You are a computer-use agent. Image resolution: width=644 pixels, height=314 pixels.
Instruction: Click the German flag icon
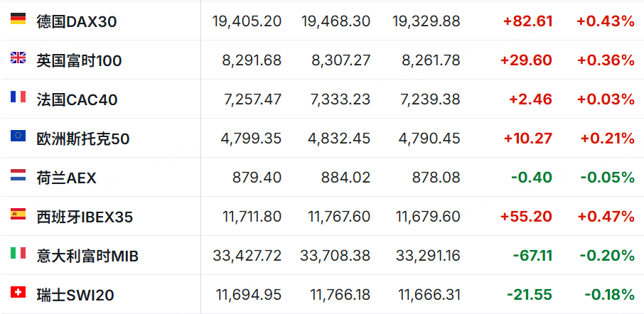(x=18, y=19)
